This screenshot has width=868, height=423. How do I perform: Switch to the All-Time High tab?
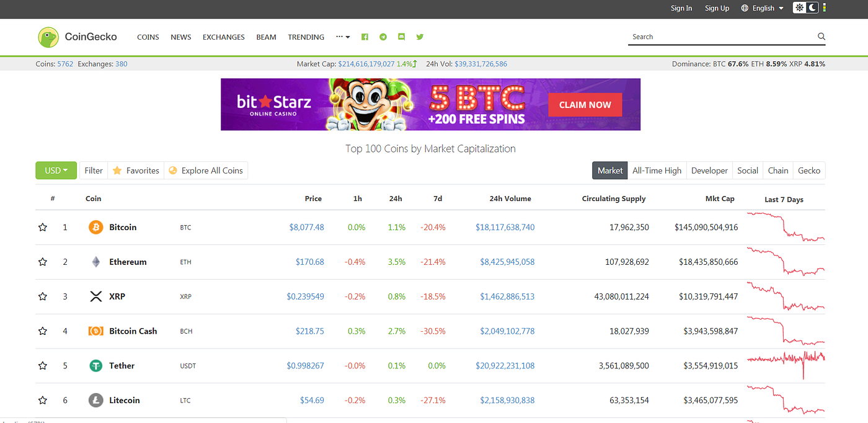[x=657, y=171]
